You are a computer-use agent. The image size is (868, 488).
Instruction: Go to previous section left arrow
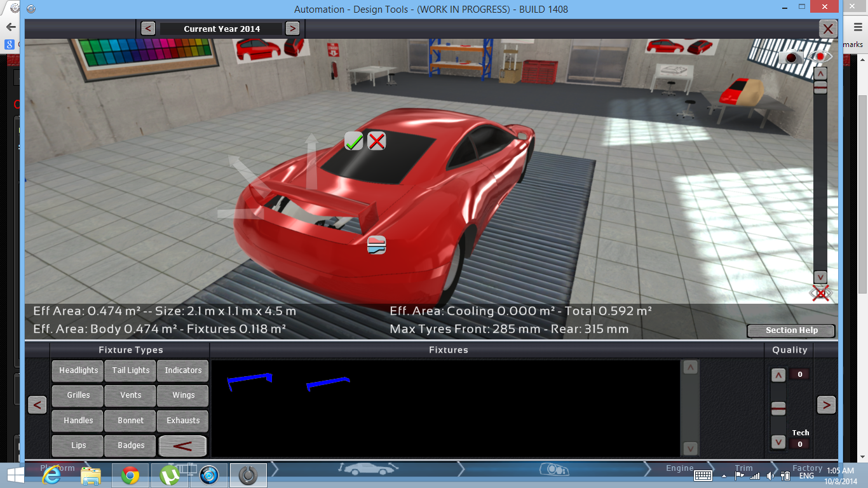pyautogui.click(x=37, y=405)
